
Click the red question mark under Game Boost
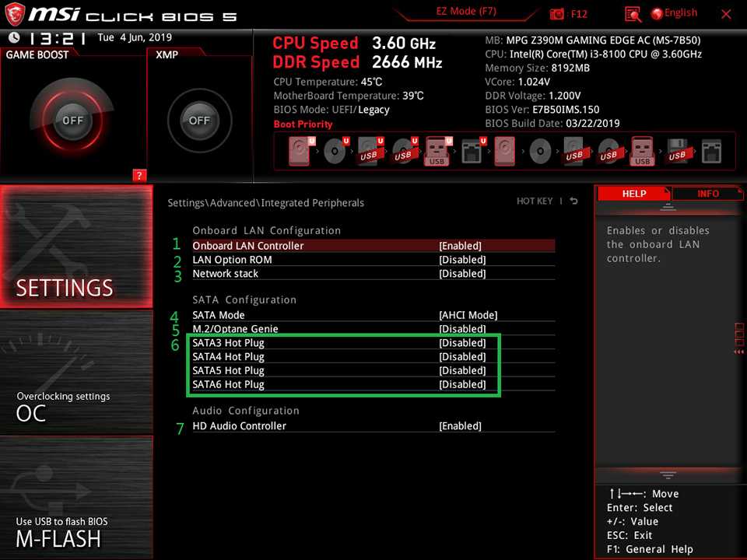[139, 175]
